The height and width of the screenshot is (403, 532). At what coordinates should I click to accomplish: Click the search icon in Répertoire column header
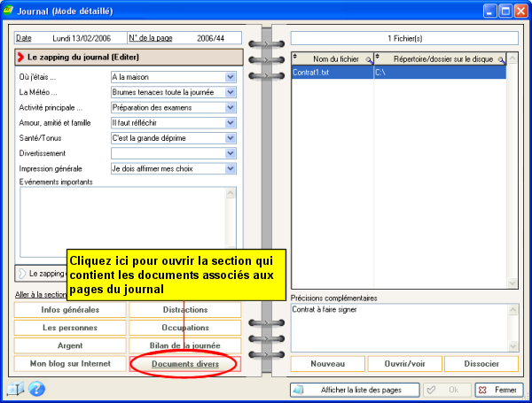501,59
